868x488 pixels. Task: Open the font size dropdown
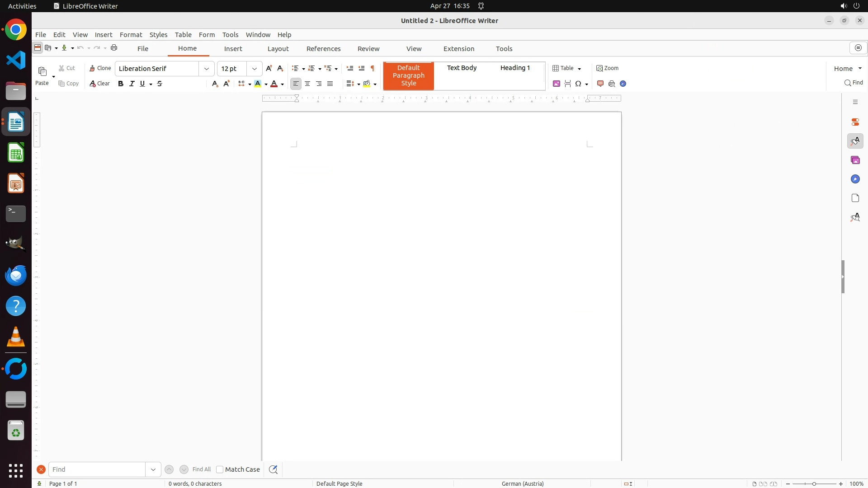(x=255, y=69)
